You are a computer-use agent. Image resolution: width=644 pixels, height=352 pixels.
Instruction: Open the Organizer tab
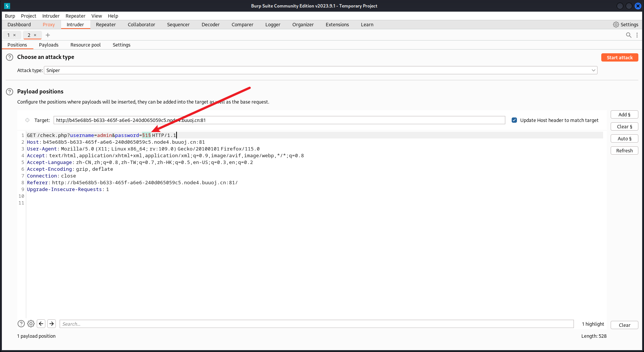tap(303, 24)
